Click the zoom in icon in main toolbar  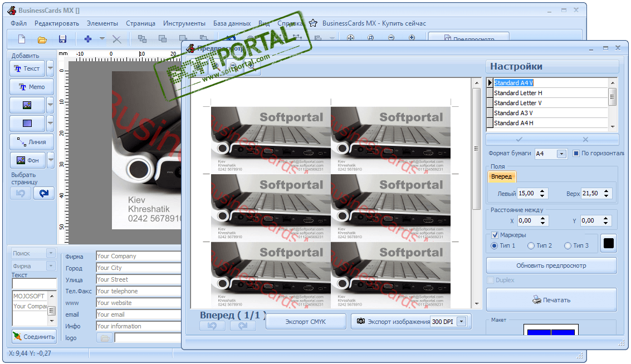pos(412,38)
